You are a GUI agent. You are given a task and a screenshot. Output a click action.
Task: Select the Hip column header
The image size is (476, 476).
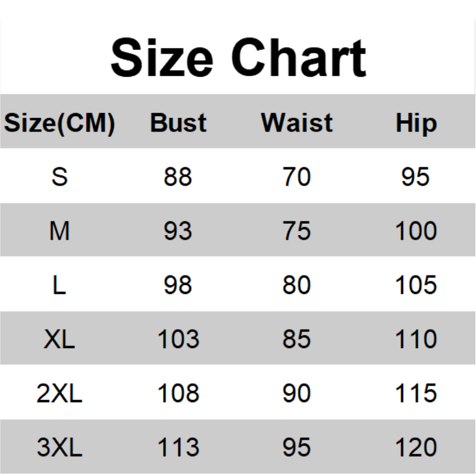(x=416, y=123)
